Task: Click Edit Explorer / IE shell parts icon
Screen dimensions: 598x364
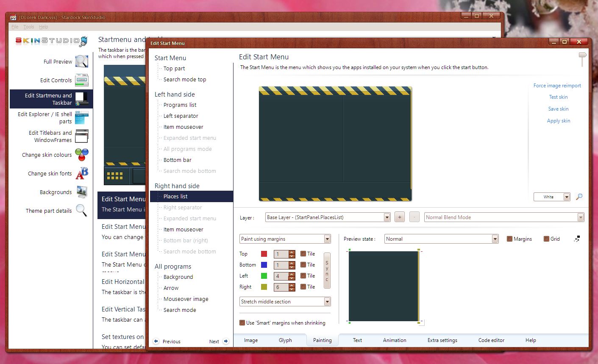Action: [82, 117]
